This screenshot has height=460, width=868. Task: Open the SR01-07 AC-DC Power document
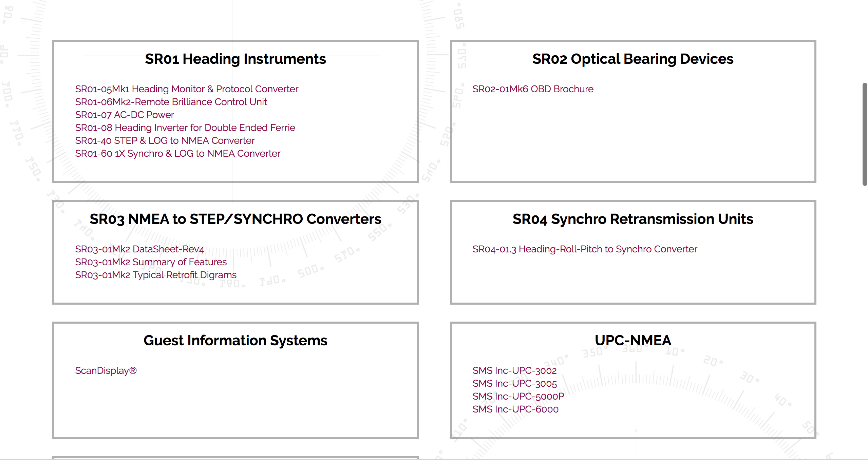click(124, 115)
